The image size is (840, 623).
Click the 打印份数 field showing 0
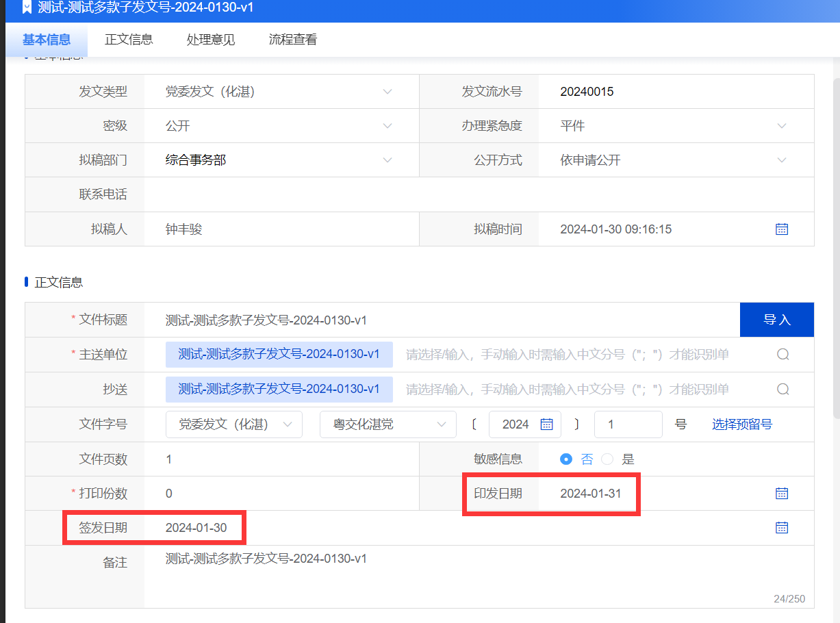[x=281, y=493]
